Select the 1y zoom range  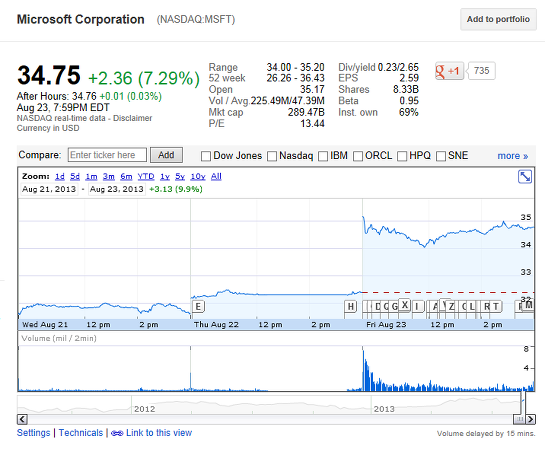tap(165, 177)
